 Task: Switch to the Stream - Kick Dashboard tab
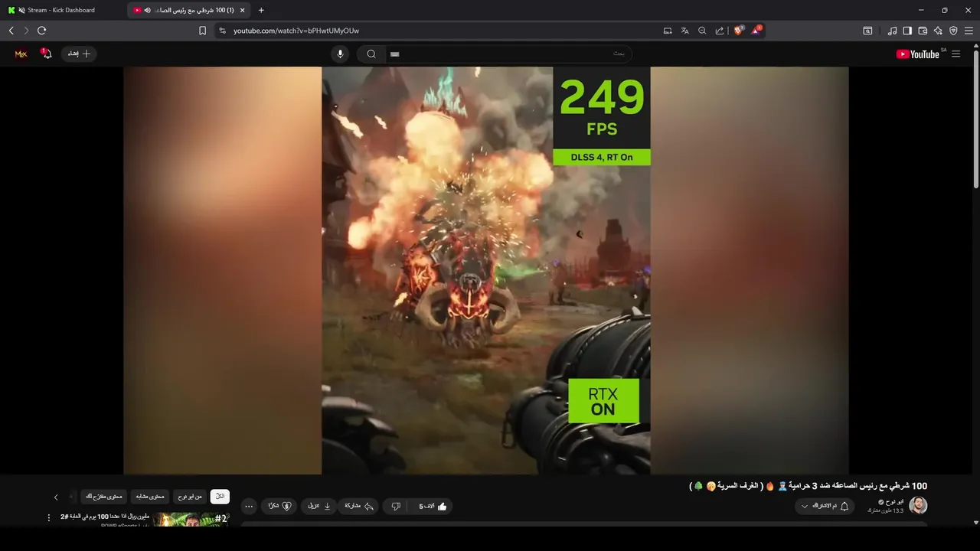63,10
